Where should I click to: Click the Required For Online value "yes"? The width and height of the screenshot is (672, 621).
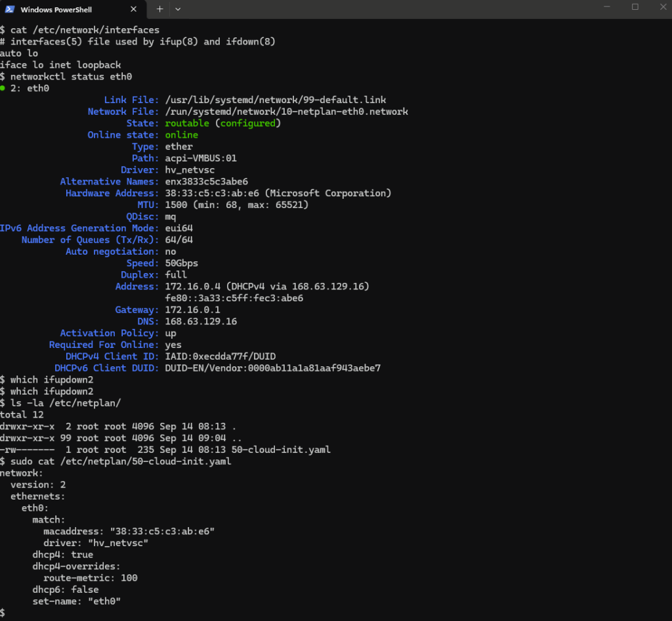click(173, 345)
